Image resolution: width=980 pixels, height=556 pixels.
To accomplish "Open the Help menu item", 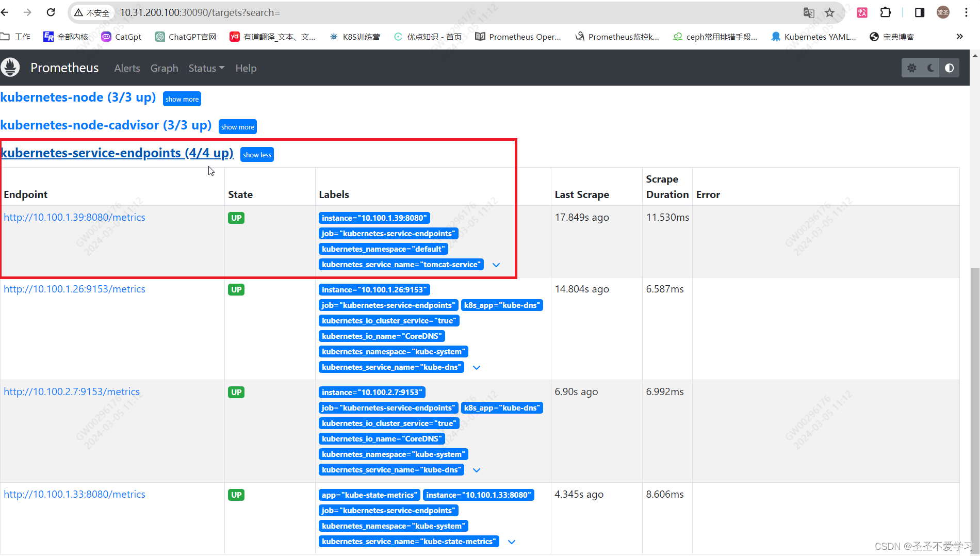I will click(246, 68).
